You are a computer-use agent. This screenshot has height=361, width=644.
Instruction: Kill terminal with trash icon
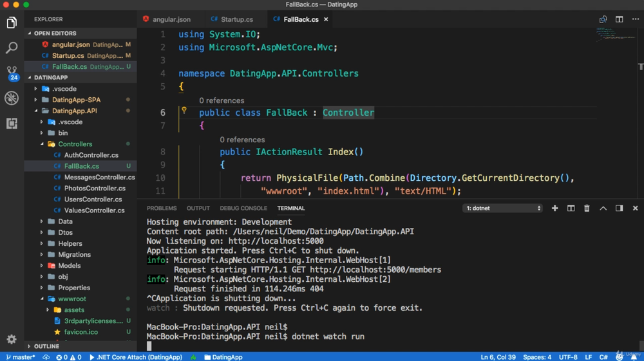[x=587, y=208]
